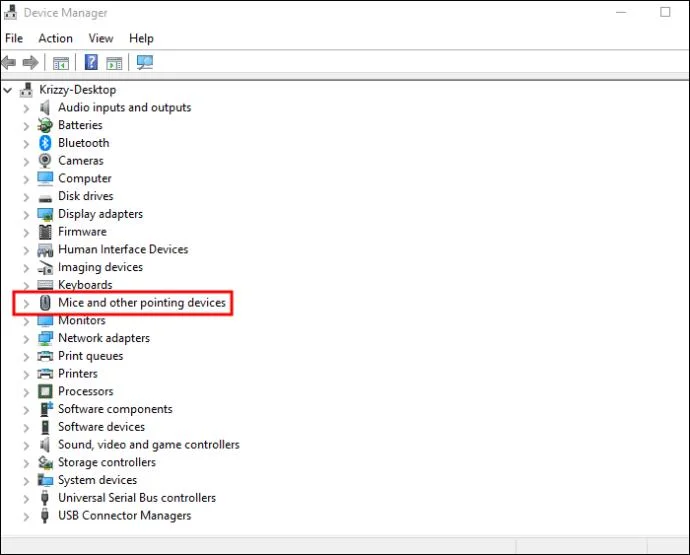Click the Network adapters icon
This screenshot has height=555, width=690.
click(x=45, y=338)
